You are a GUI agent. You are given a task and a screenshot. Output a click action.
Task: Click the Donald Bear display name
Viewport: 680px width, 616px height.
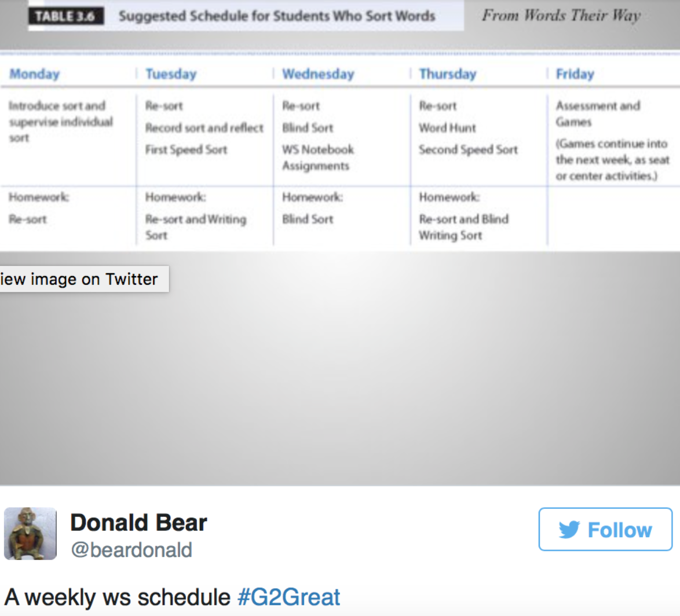tap(139, 522)
